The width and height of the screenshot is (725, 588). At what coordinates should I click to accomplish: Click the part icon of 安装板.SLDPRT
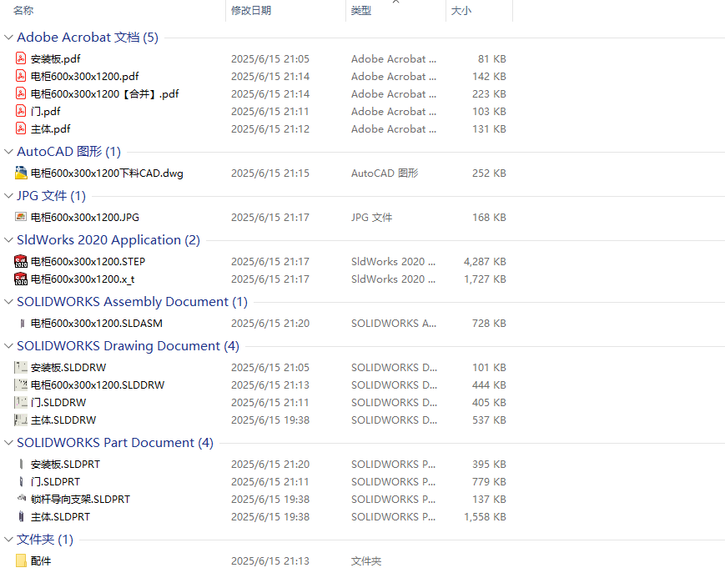click(21, 464)
